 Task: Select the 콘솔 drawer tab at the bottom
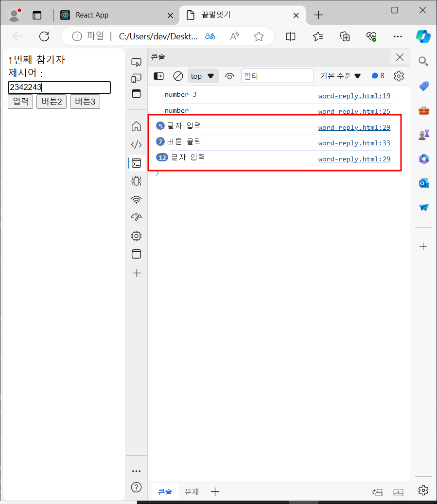(x=165, y=492)
